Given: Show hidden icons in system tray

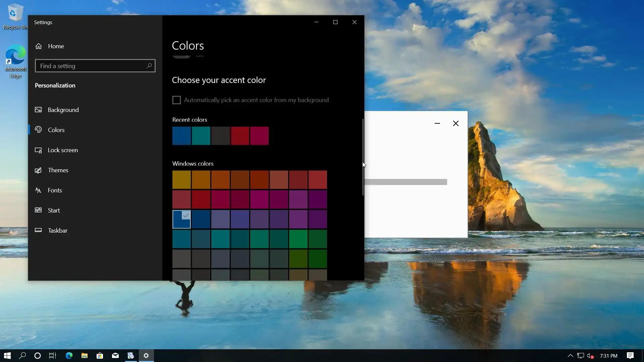Looking at the screenshot, I should [x=570, y=356].
